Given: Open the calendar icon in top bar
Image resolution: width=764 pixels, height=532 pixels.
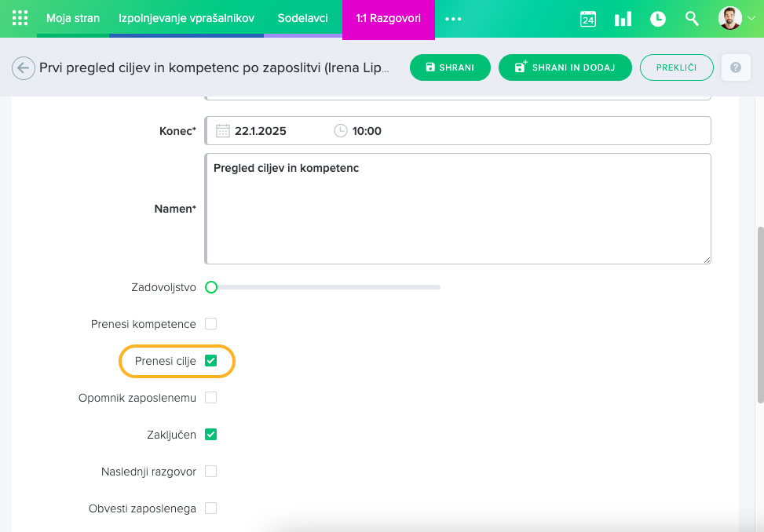Looking at the screenshot, I should 588,19.
